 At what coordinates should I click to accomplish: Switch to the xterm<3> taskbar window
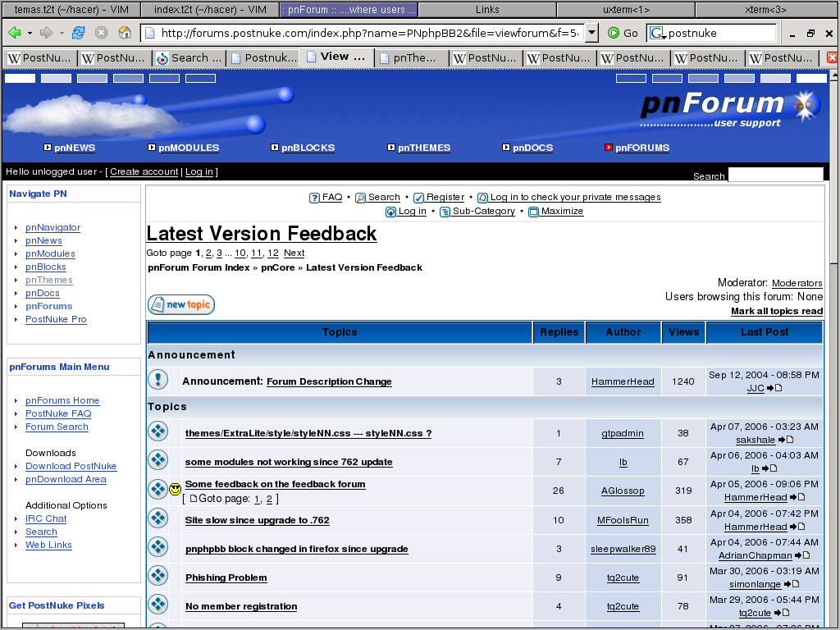[x=766, y=10]
